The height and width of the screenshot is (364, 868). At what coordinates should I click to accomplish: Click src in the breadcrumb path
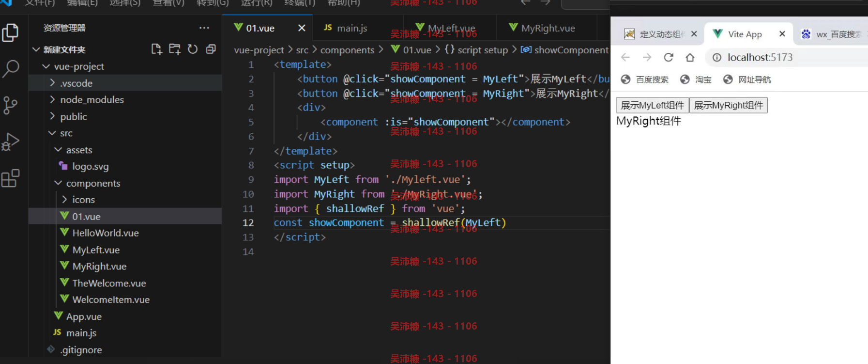302,50
